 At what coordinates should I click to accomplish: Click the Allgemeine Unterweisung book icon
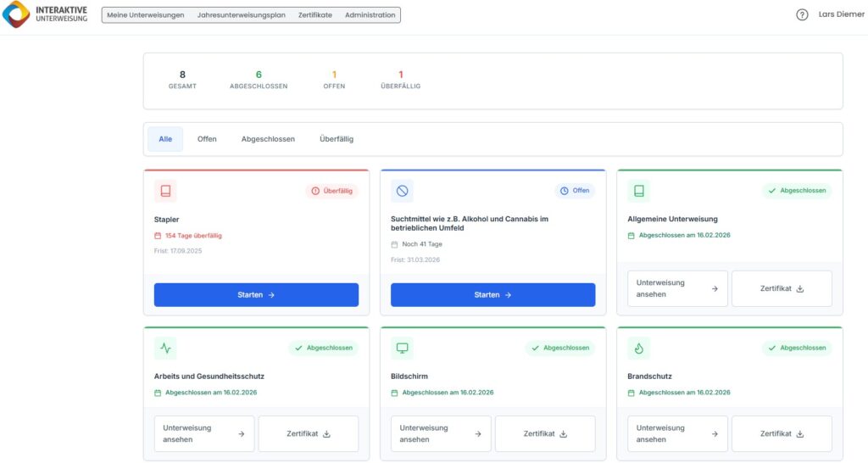point(638,191)
